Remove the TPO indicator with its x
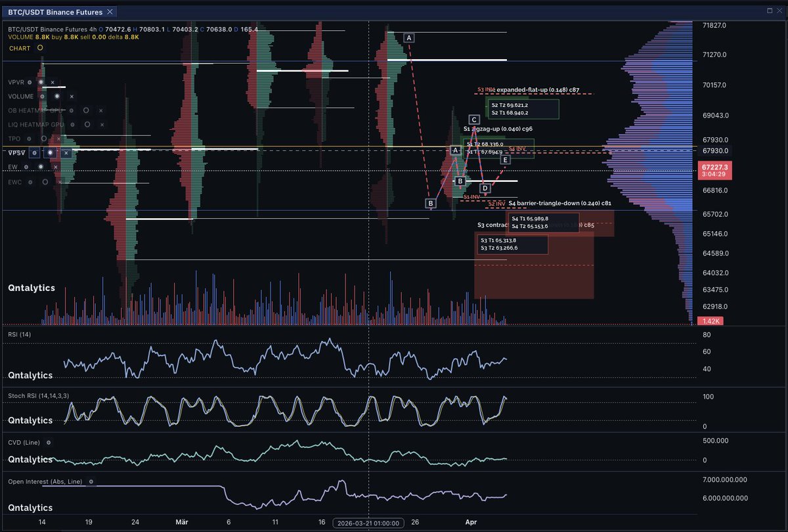788x532 pixels. [58, 139]
